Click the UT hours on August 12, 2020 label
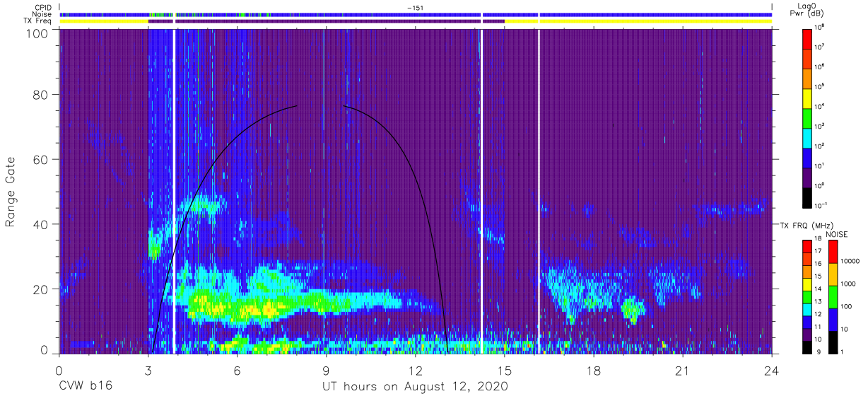The width and height of the screenshot is (868, 401). (416, 387)
